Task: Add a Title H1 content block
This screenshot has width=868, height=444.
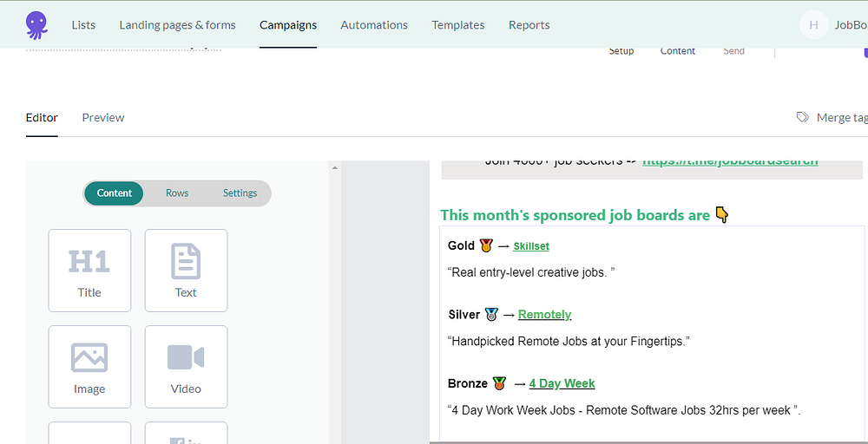Action: [89, 270]
